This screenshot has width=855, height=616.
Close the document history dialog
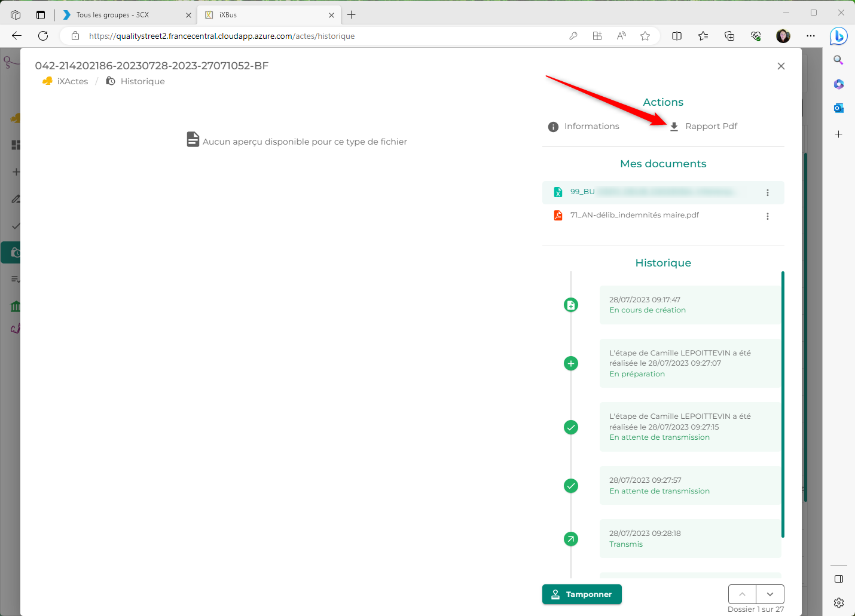click(x=781, y=66)
